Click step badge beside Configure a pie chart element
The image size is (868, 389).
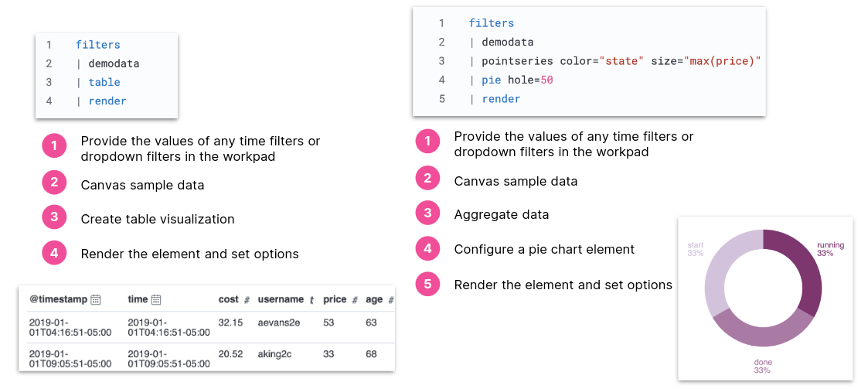tap(427, 249)
